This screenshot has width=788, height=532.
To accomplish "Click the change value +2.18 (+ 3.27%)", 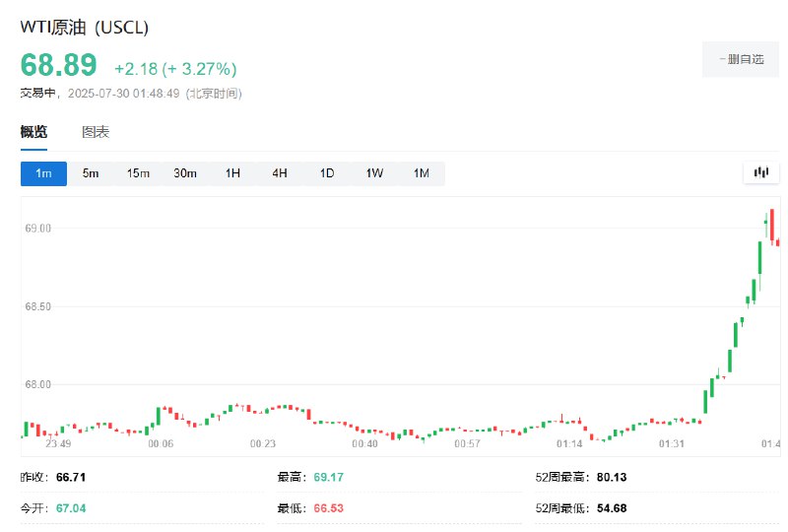I will pyautogui.click(x=175, y=69).
